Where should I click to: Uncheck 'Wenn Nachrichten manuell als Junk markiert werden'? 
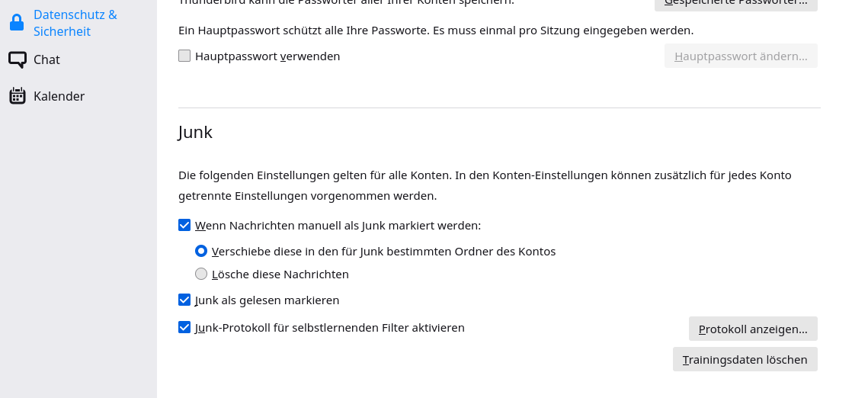[184, 225]
